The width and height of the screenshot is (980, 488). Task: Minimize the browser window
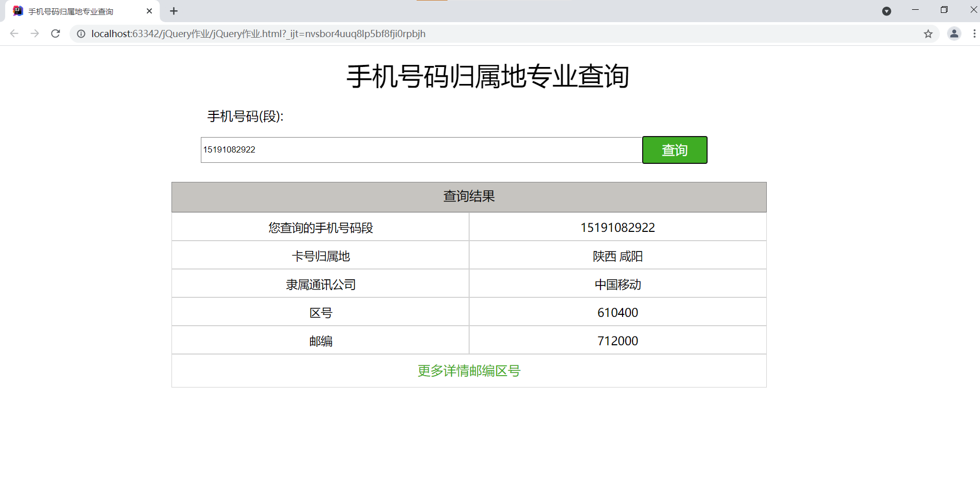(x=915, y=10)
